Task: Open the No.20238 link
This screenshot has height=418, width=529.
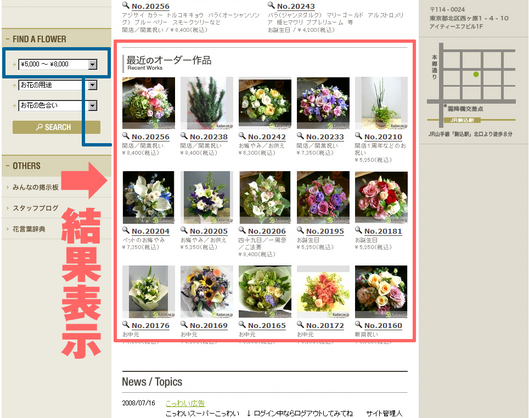Action: point(208,137)
